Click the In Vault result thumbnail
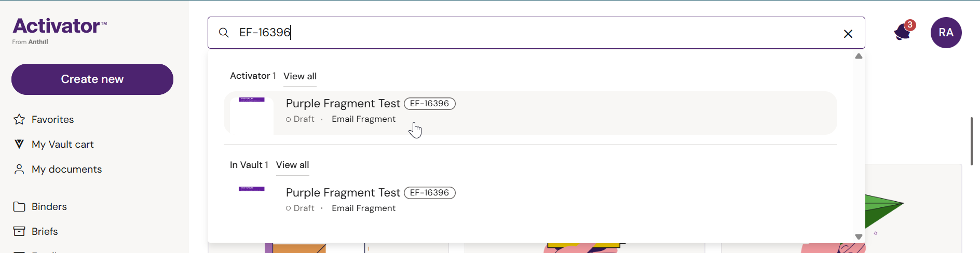 click(x=252, y=200)
